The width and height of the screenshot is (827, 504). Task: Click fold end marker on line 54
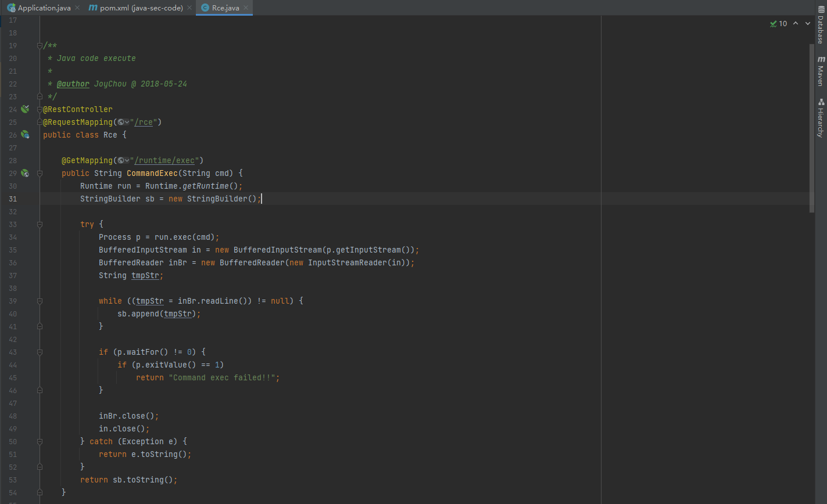pos(40,492)
